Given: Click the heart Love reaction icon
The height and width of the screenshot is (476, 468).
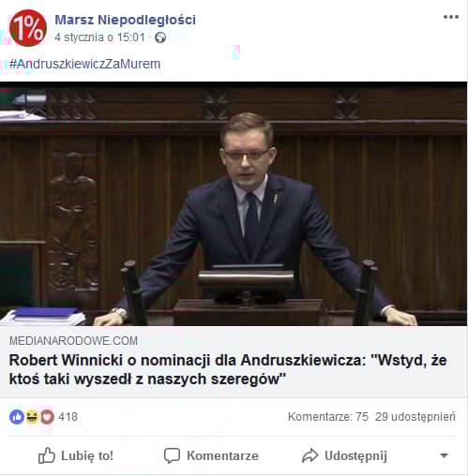Looking at the screenshot, I should pos(47,417).
